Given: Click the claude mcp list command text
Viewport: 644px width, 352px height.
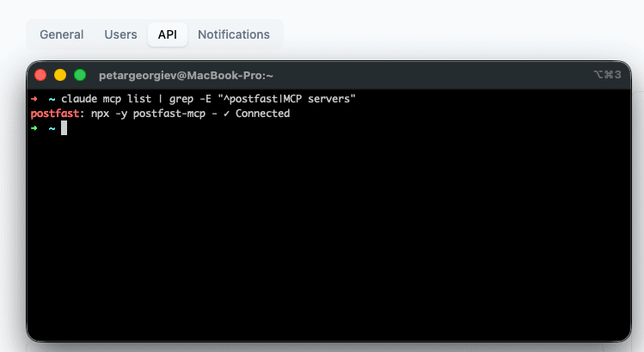Looking at the screenshot, I should click(x=107, y=99).
